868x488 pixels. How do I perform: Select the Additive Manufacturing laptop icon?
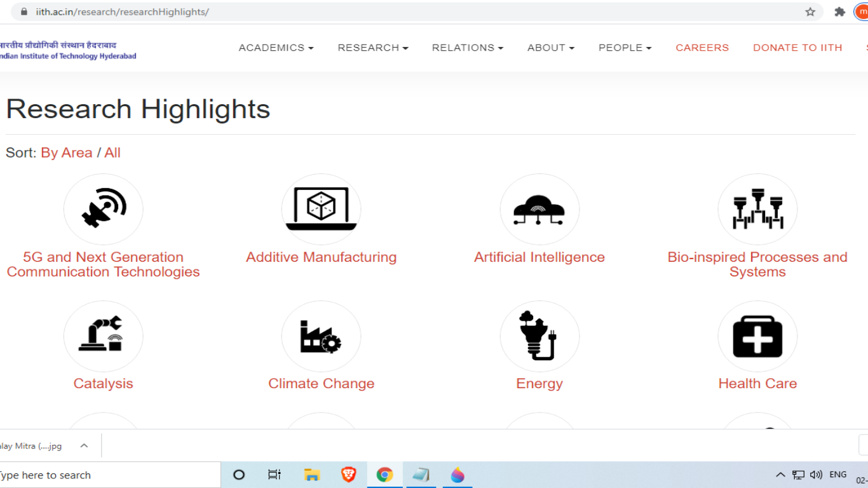point(321,209)
